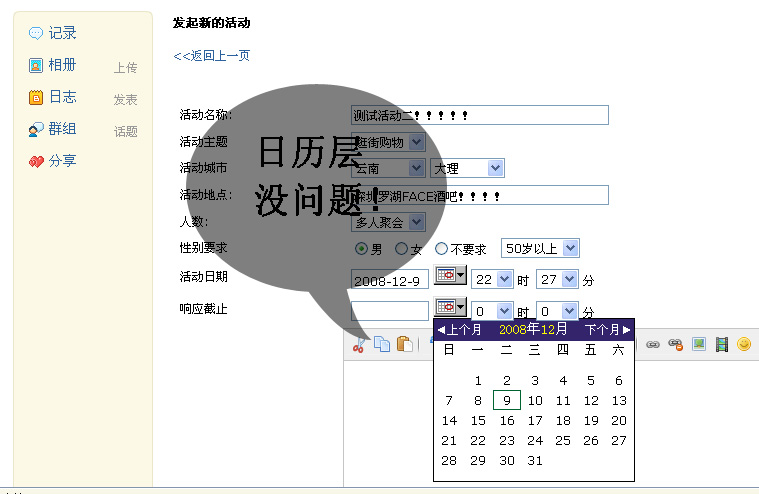Go back via <<返回上一页 link
This screenshot has height=494, width=759.
(x=212, y=56)
